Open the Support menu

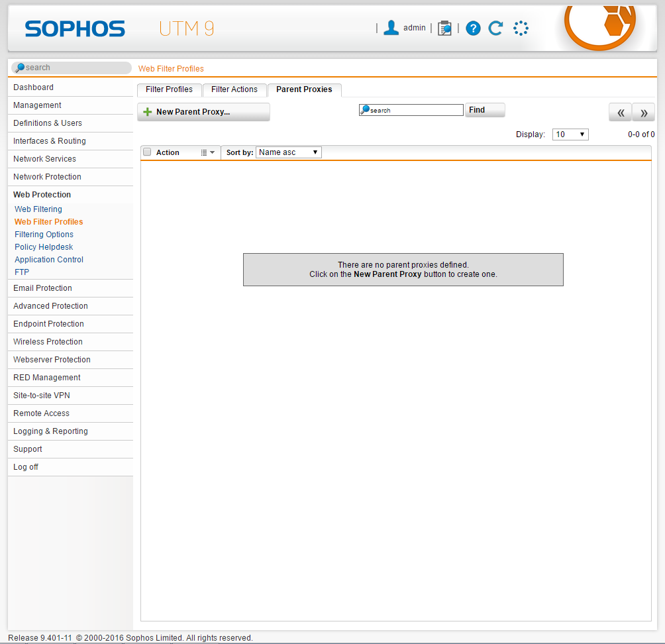70,449
